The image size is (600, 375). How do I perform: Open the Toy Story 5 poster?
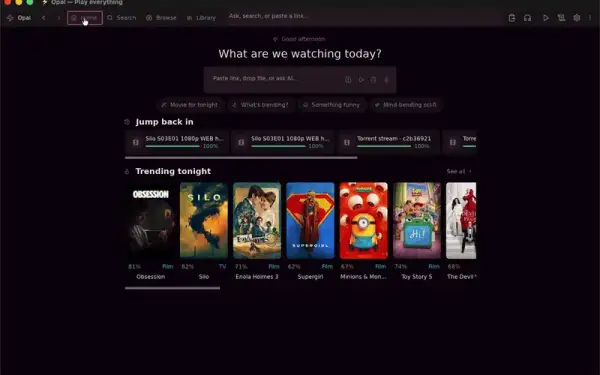click(417, 221)
